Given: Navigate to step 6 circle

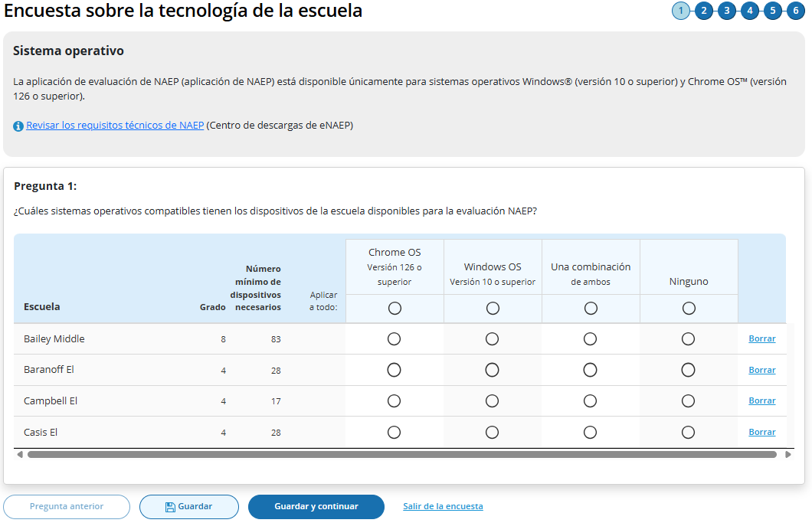Looking at the screenshot, I should (795, 11).
